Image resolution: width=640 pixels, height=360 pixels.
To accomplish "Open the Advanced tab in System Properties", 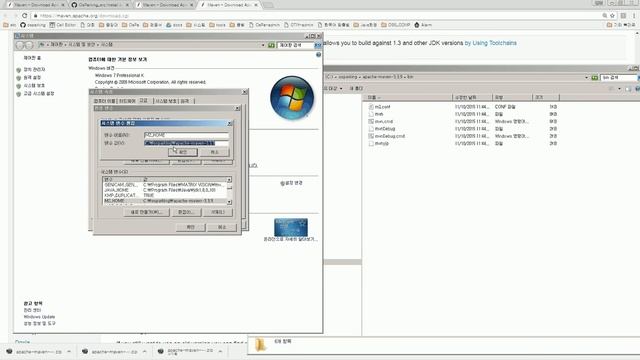I will pyautogui.click(x=144, y=100).
